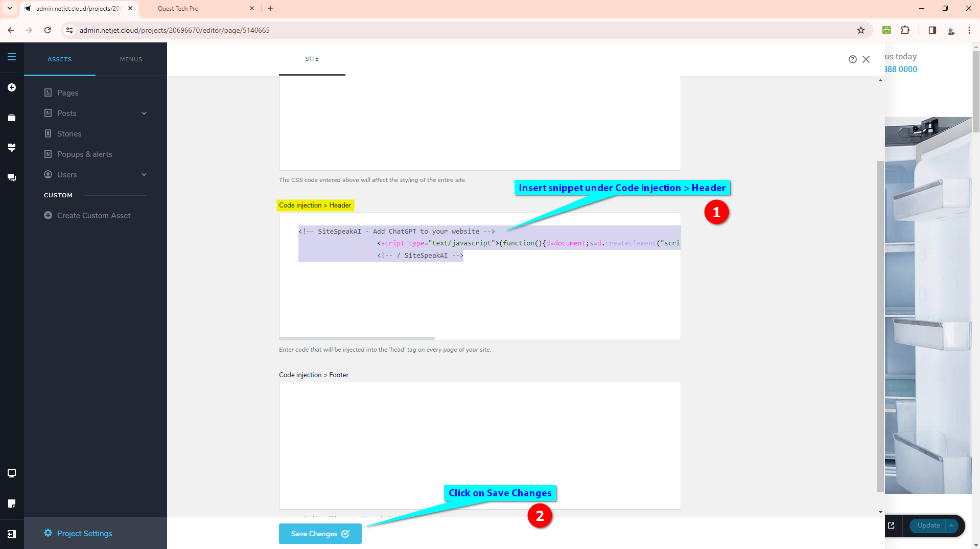Click the Posts asset label
980x549 pixels.
click(67, 113)
